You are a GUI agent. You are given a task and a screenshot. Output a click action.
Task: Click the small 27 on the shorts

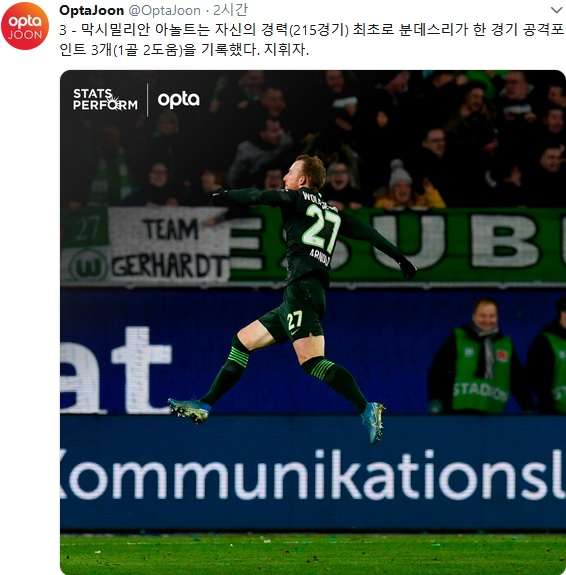tap(295, 320)
